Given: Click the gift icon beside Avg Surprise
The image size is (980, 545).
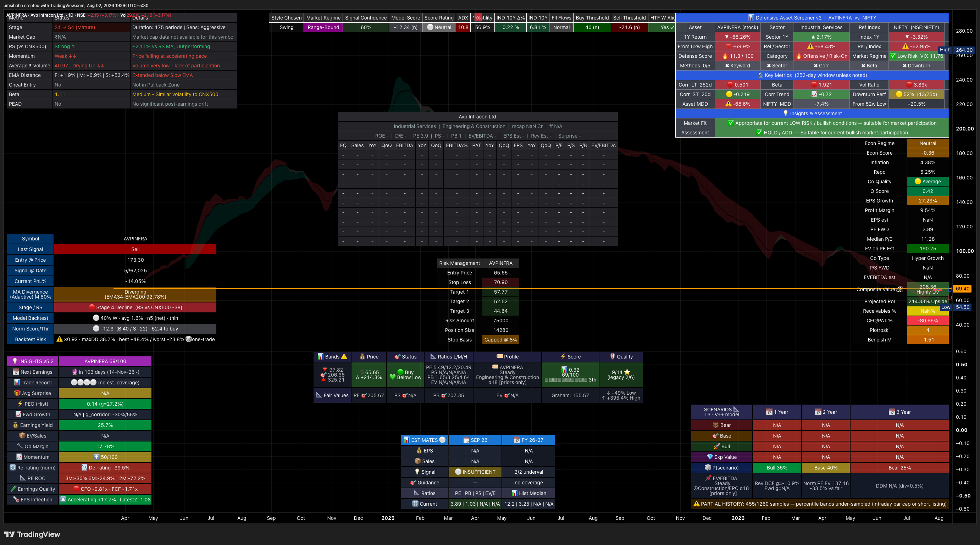Looking at the screenshot, I should point(17,393).
